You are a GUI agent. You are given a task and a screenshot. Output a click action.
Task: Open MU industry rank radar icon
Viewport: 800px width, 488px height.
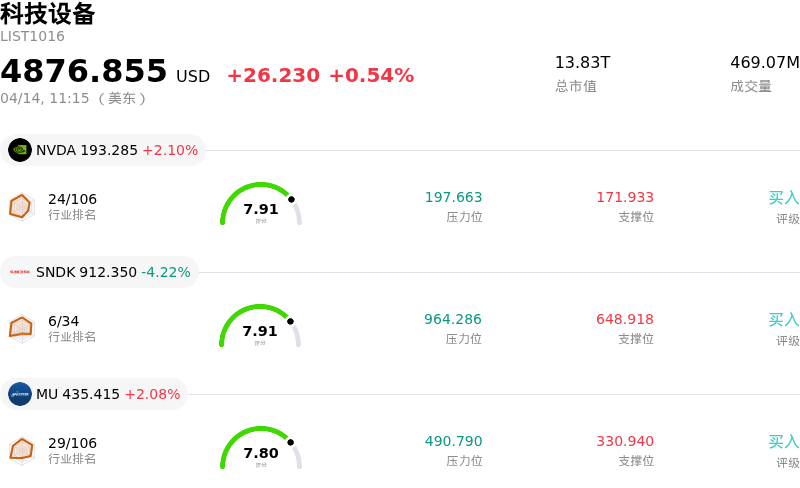tap(21, 450)
